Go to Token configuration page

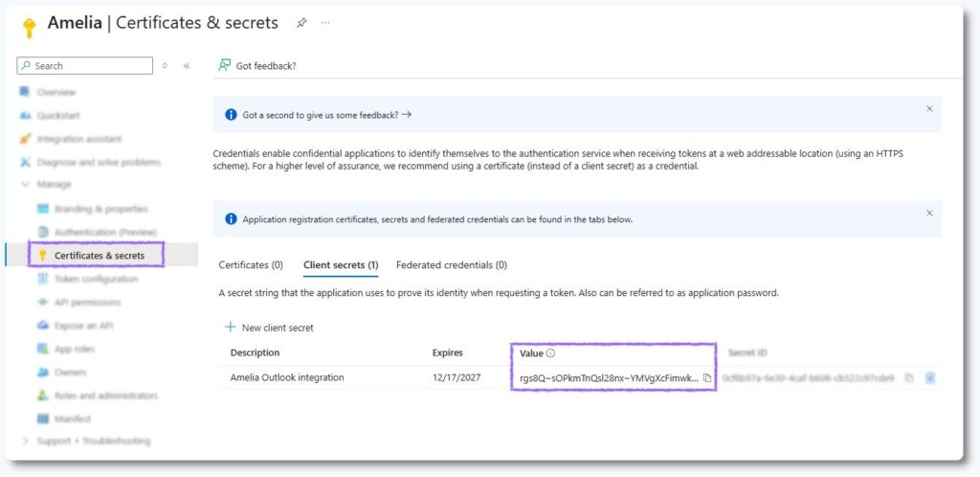(96, 279)
